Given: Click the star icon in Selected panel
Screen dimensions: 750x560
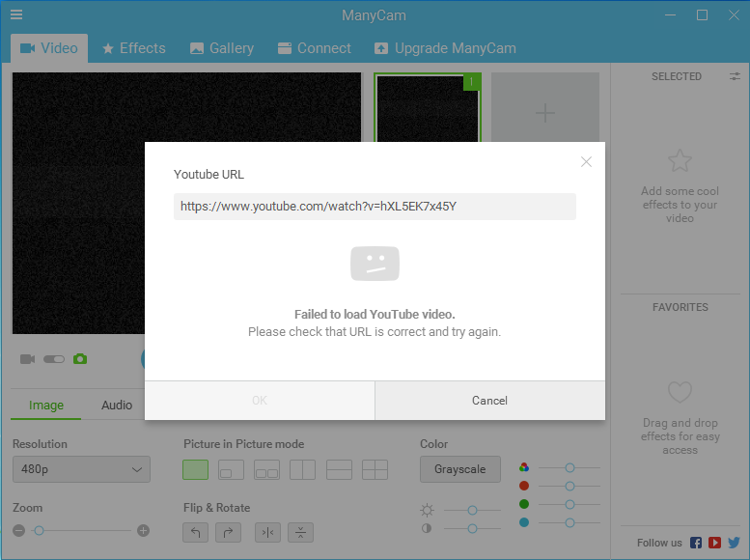Looking at the screenshot, I should 680,160.
